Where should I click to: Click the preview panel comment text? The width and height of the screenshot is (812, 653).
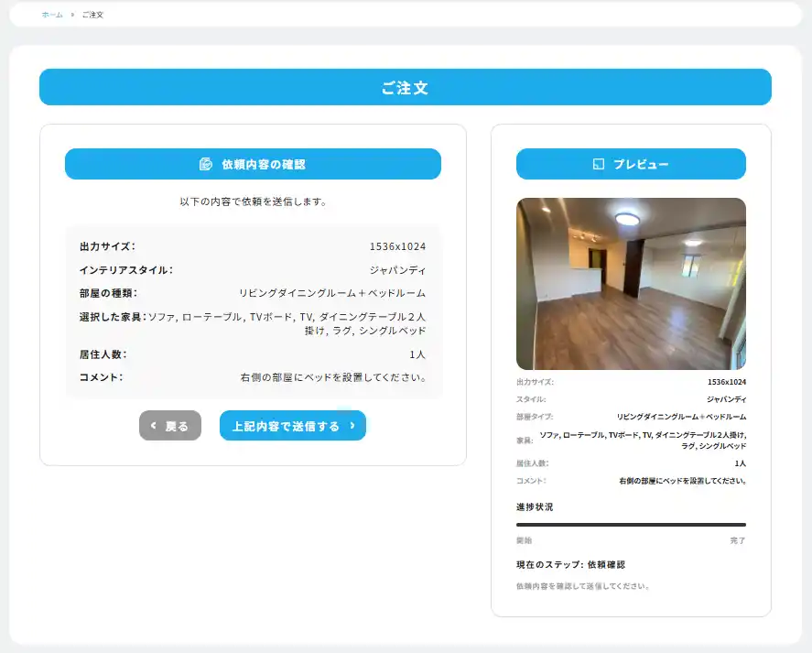coord(683,481)
